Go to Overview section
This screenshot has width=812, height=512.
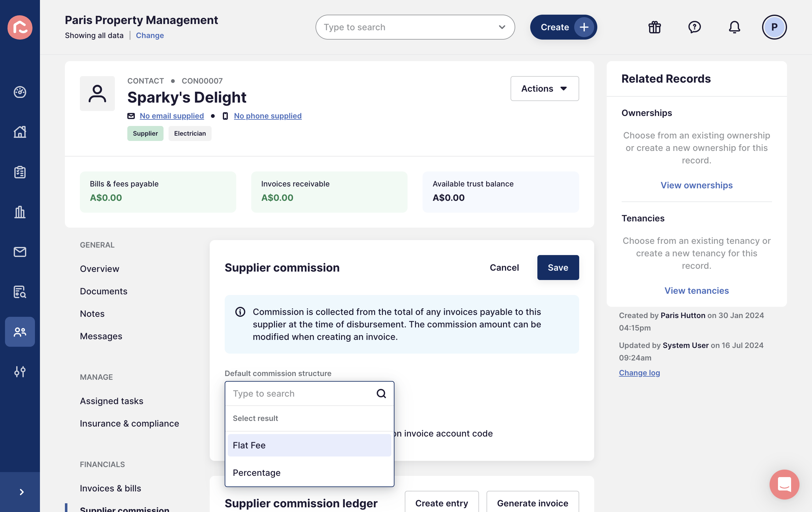tap(100, 269)
